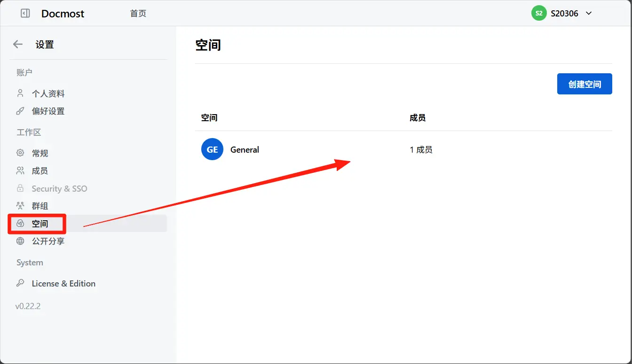This screenshot has height=364, width=632.
Task: Click the Docmost logo text
Action: point(63,14)
